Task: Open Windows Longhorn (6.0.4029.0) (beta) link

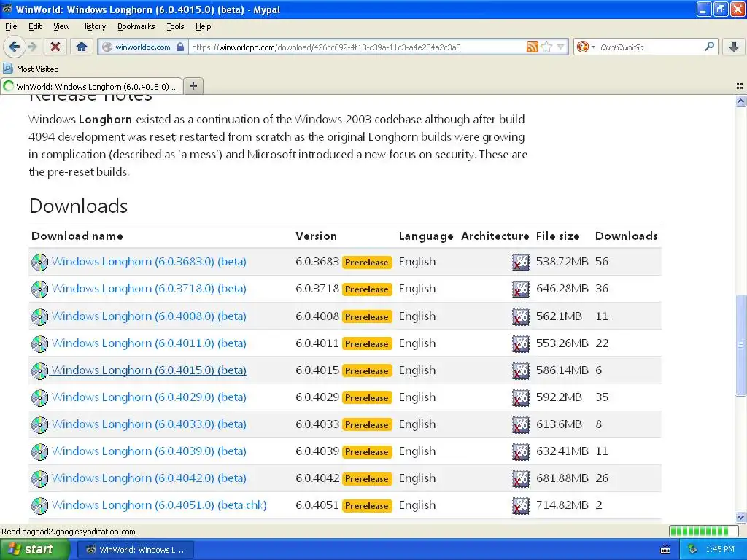Action: tap(149, 397)
